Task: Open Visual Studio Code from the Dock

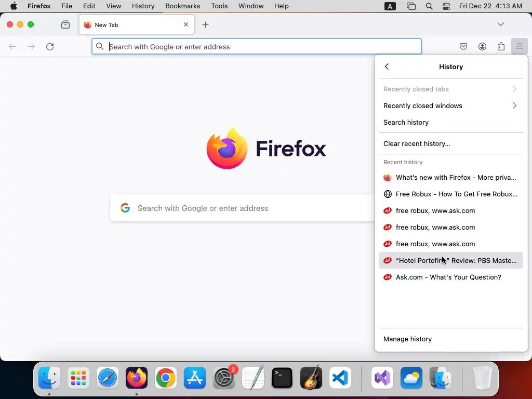Action: click(x=340, y=378)
